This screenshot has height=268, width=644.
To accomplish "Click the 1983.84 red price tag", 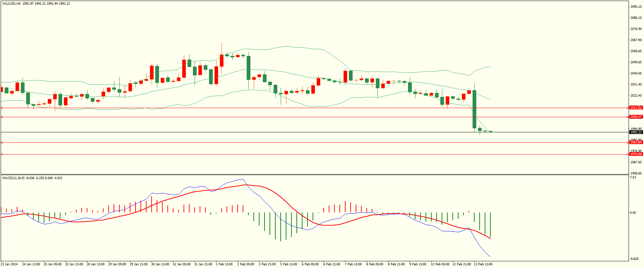I will pyautogui.click(x=636, y=142).
